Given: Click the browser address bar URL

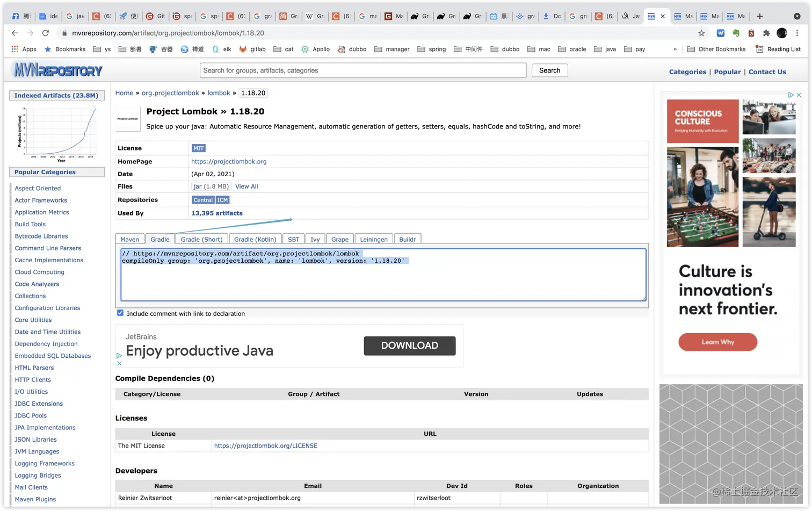Looking at the screenshot, I should [168, 33].
